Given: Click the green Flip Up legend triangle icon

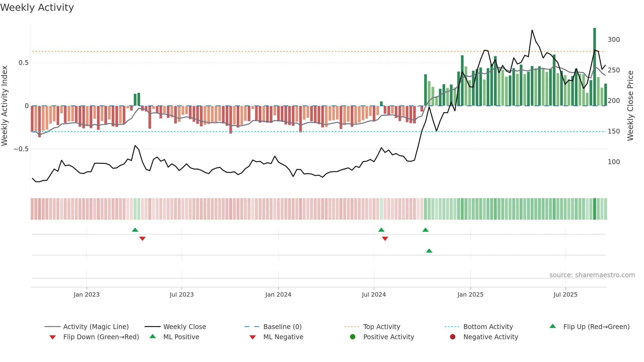Looking at the screenshot, I should [x=553, y=326].
